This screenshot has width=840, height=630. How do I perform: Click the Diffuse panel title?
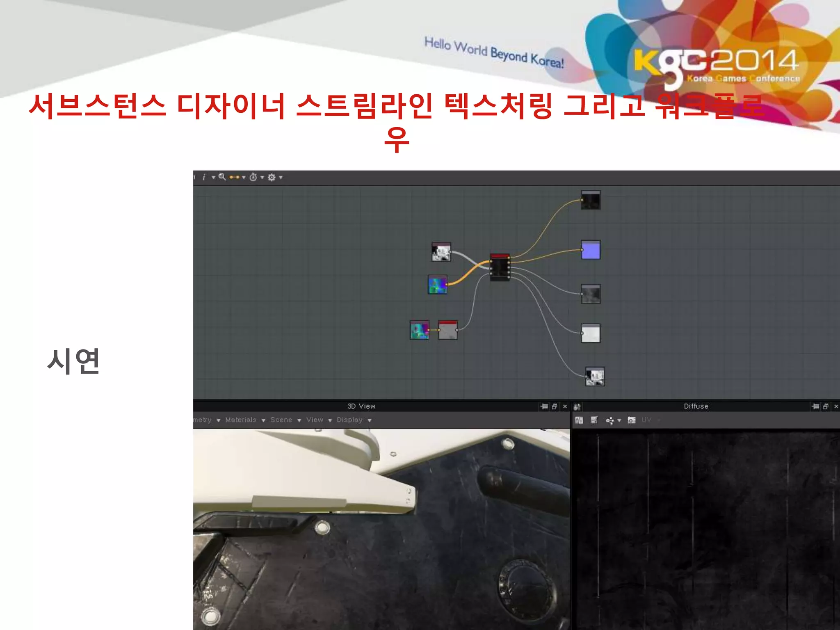[x=696, y=406]
